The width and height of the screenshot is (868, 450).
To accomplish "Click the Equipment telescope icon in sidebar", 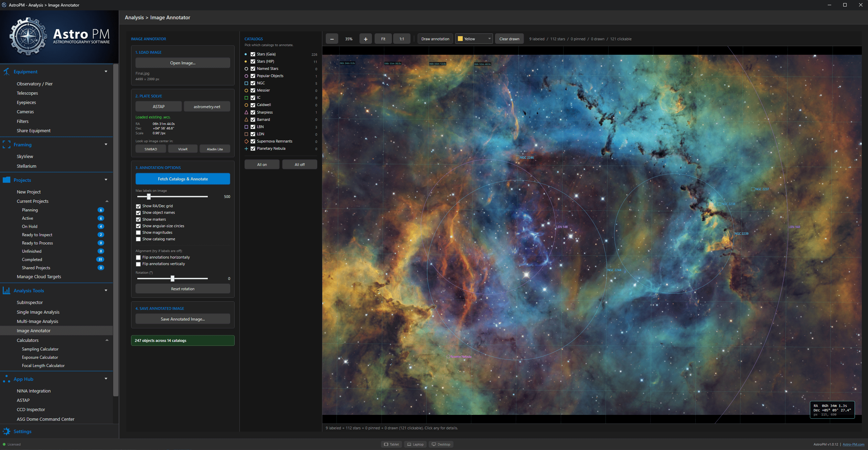I will (x=7, y=72).
